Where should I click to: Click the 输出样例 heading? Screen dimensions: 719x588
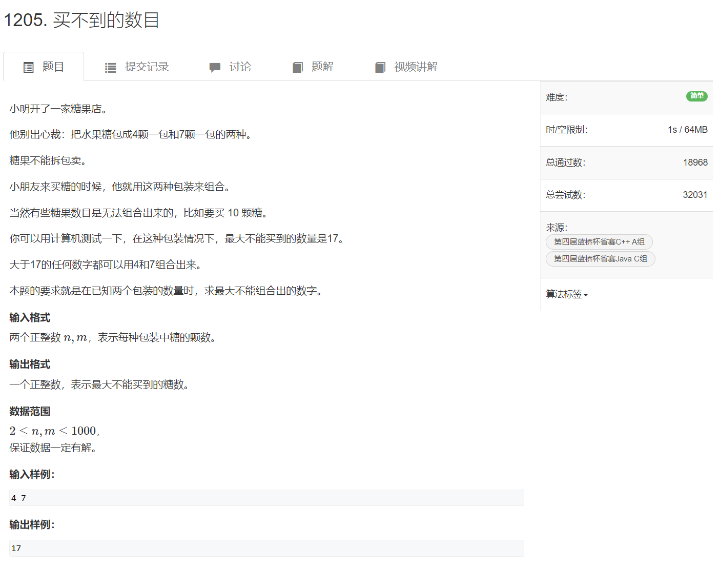coord(32,525)
